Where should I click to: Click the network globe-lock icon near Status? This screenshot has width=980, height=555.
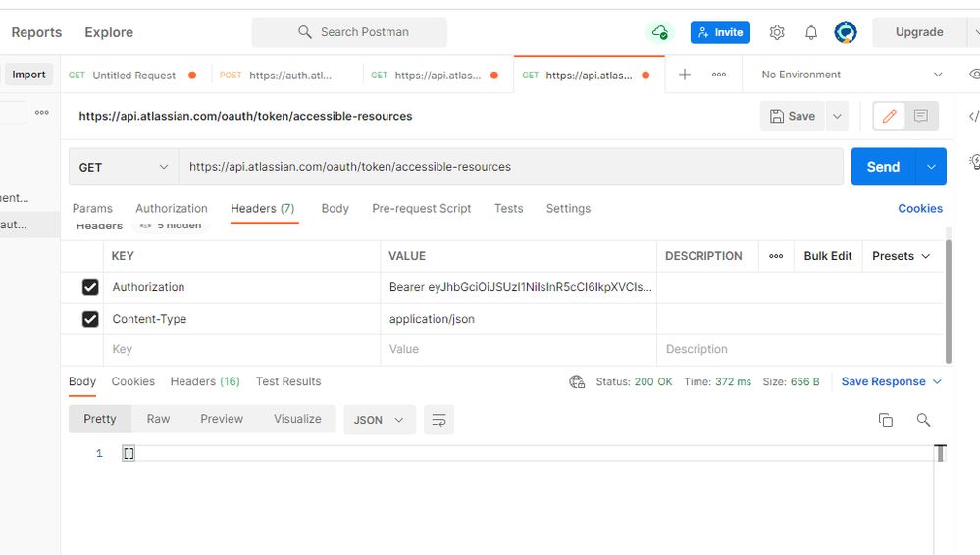577,381
